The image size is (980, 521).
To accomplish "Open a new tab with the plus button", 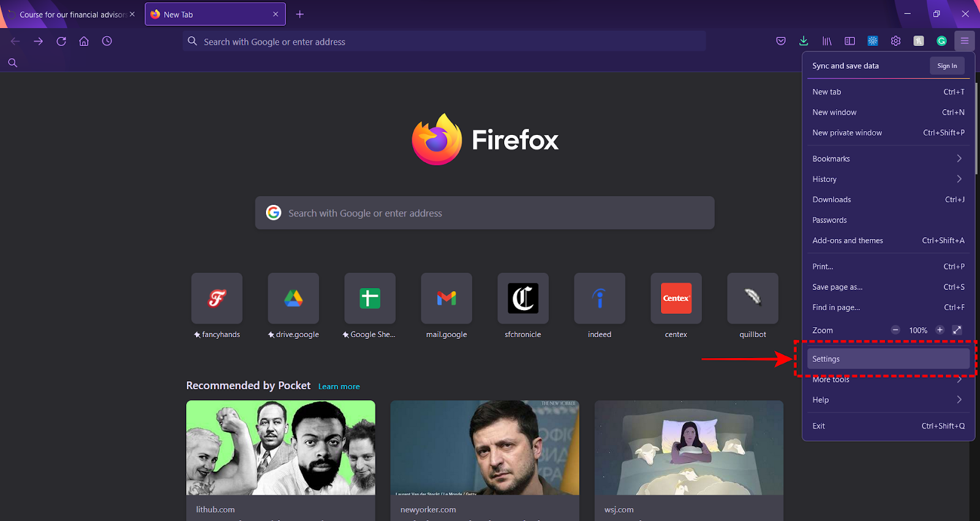I will [x=300, y=14].
